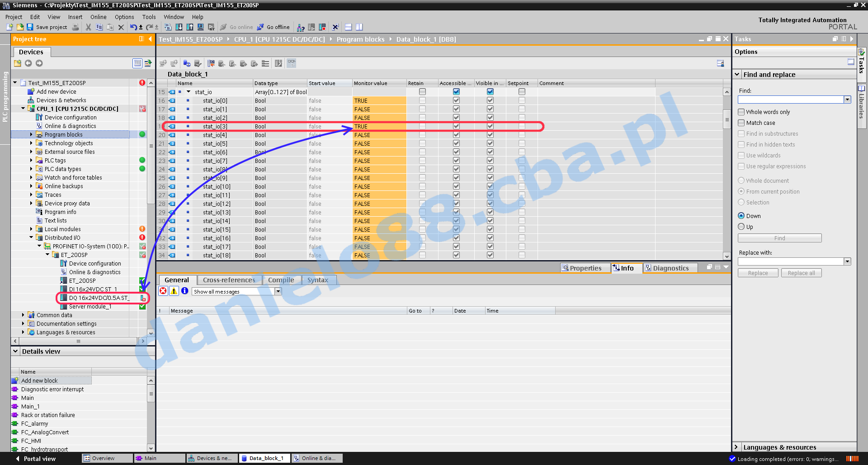Click the warnings filter icon in Info panel
Viewport: 868px width, 465px height.
click(174, 291)
